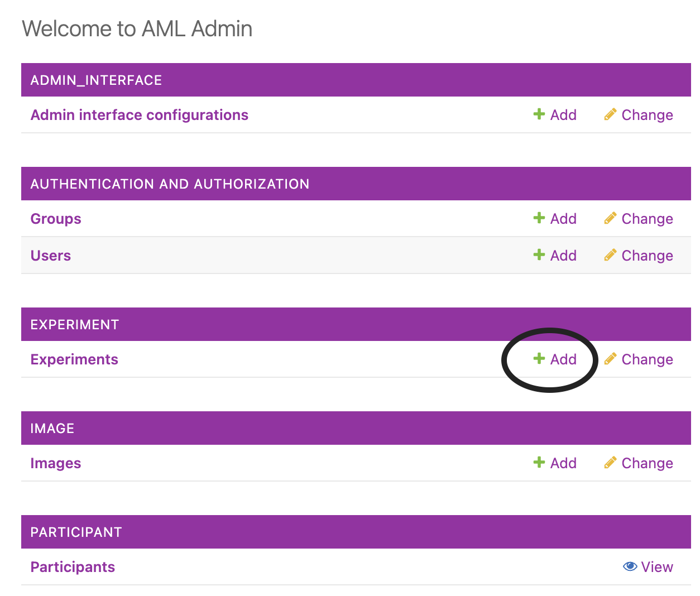Viewport: 700px width, 596px height.
Task: Open the Groups model link
Action: coord(56,219)
